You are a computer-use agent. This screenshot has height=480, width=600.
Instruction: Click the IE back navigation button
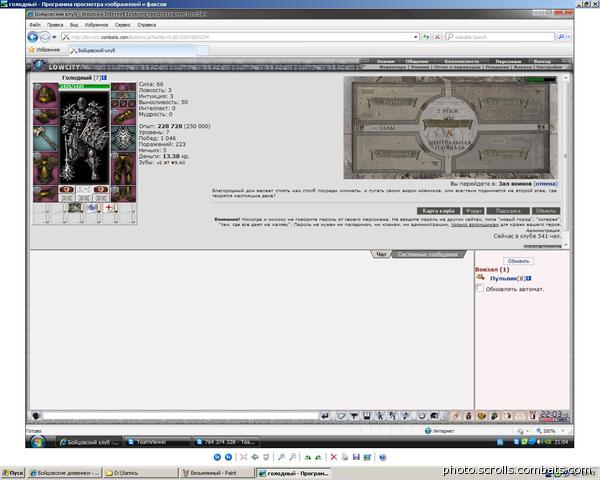coord(33,37)
